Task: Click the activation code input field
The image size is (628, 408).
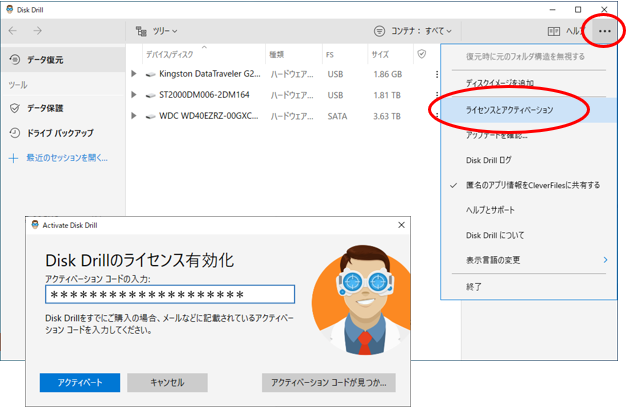Action: click(x=170, y=294)
